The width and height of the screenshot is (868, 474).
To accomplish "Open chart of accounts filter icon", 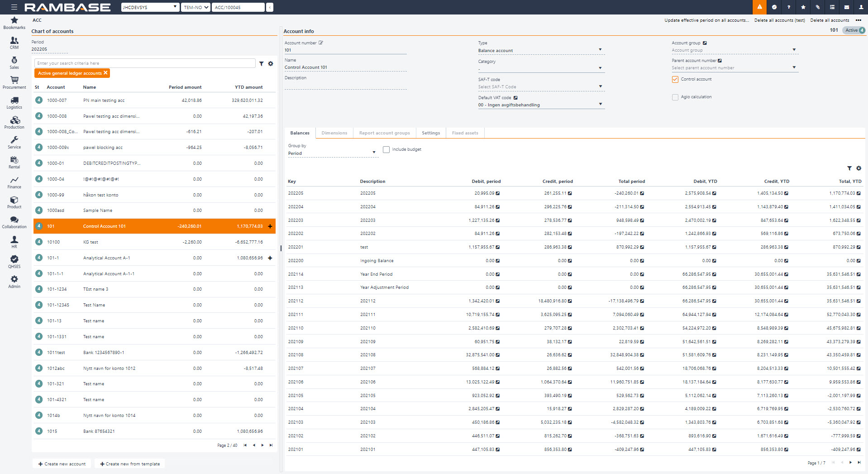I will click(x=261, y=64).
